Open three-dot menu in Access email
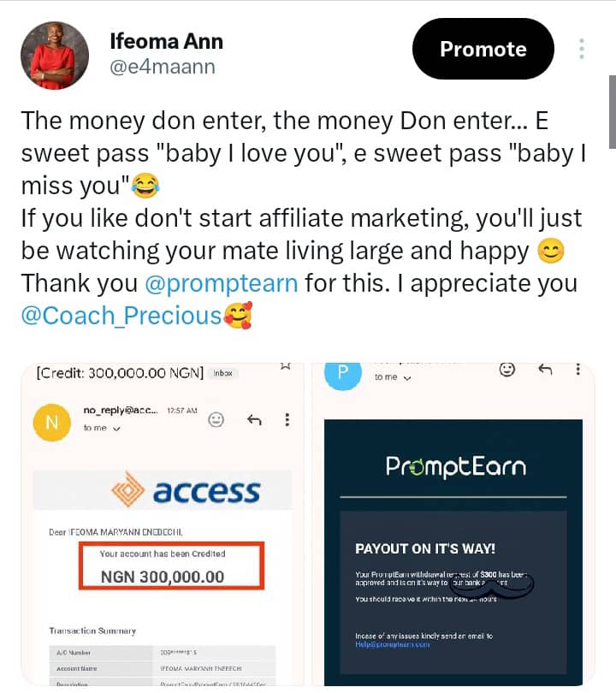This screenshot has height=693, width=616. 287,419
